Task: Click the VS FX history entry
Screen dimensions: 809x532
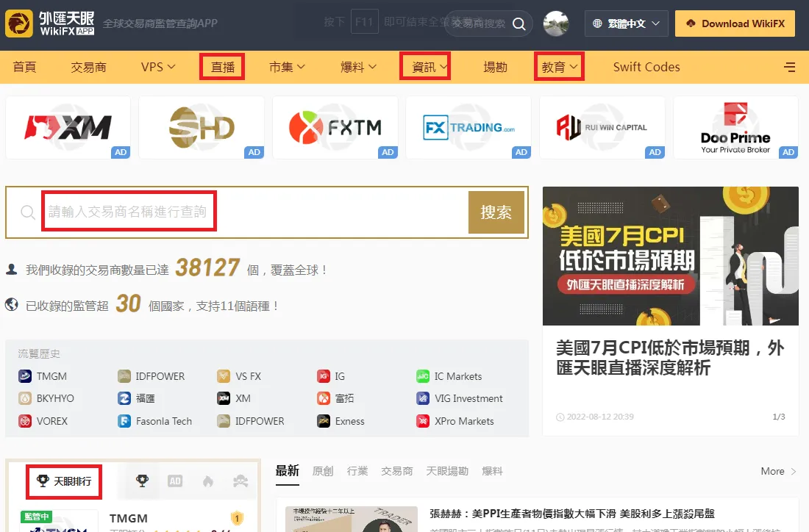Action: tap(240, 376)
